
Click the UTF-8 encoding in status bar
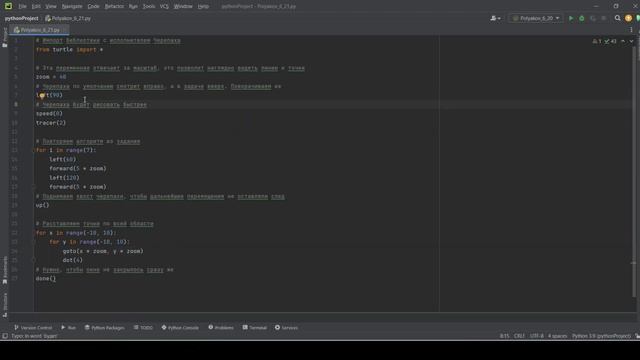click(536, 336)
